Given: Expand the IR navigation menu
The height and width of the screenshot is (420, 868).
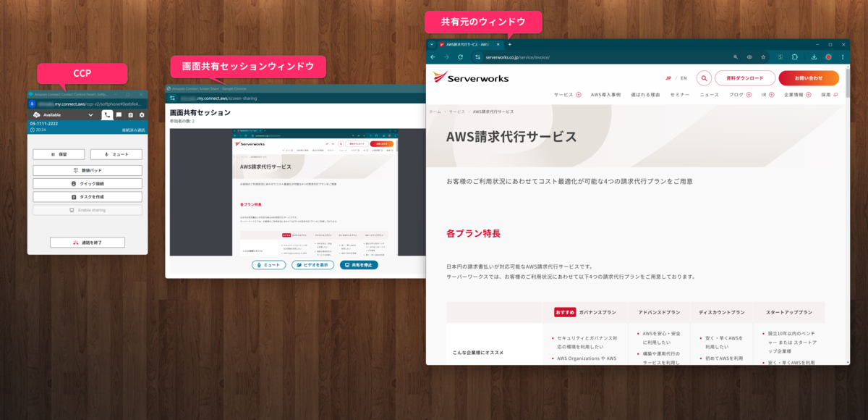Looking at the screenshot, I should click(x=767, y=95).
